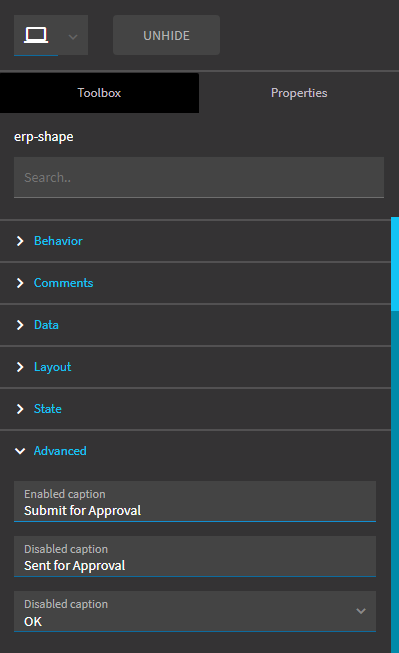Image resolution: width=399 pixels, height=653 pixels.
Task: Switch to the Properties tab
Action: [299, 93]
